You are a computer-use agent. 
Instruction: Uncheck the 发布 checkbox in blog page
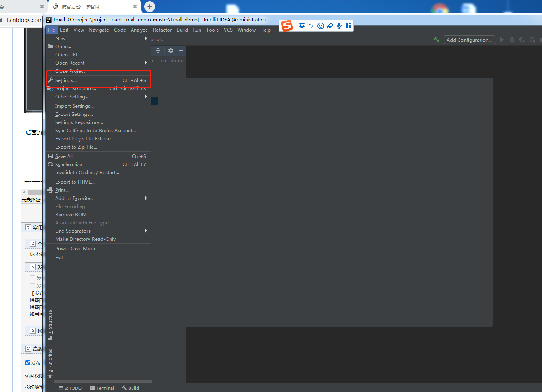[28, 362]
